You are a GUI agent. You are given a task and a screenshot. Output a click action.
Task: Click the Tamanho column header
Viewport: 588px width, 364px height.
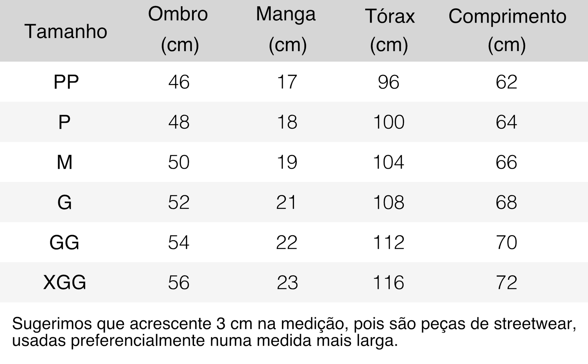[x=66, y=31]
